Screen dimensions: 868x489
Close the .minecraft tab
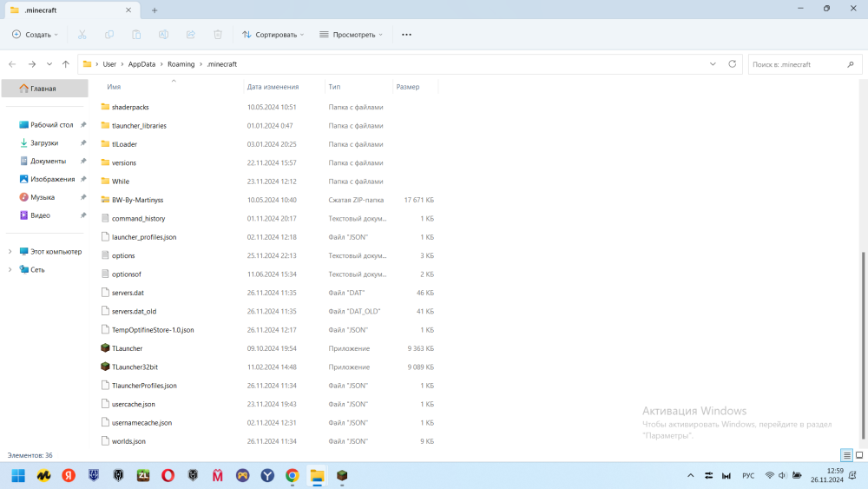point(128,10)
